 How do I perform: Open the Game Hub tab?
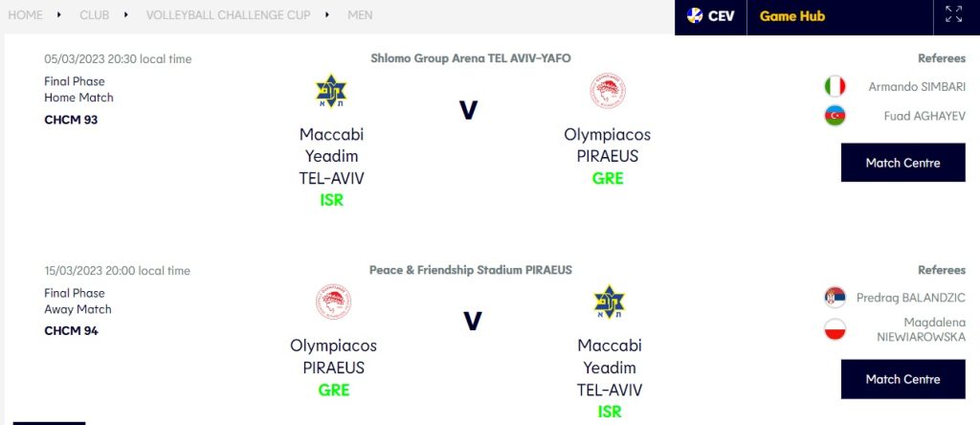pyautogui.click(x=791, y=16)
